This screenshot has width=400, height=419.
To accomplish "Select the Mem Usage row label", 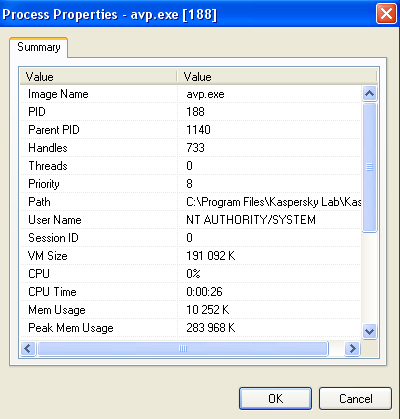I will (x=57, y=310).
